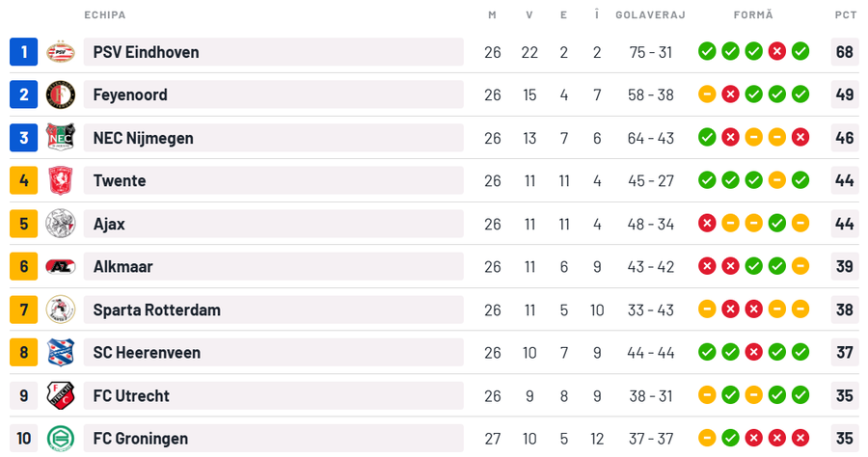Click the orange rank 4 badge
868x457 pixels.
point(24,180)
